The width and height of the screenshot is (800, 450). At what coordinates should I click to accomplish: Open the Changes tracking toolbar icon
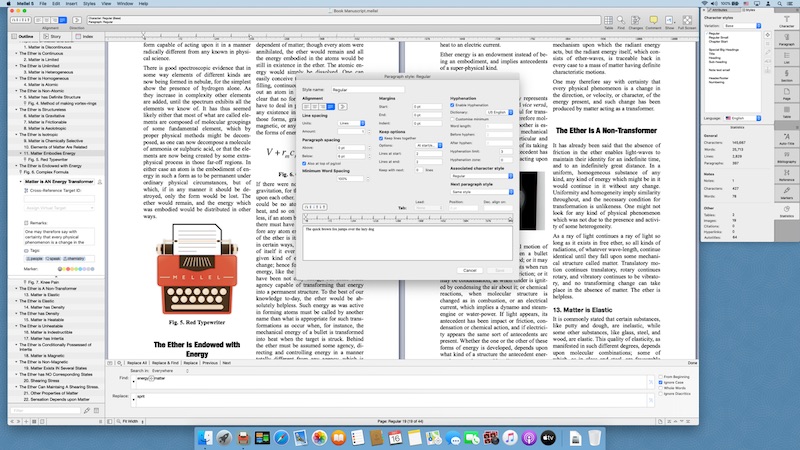point(636,20)
